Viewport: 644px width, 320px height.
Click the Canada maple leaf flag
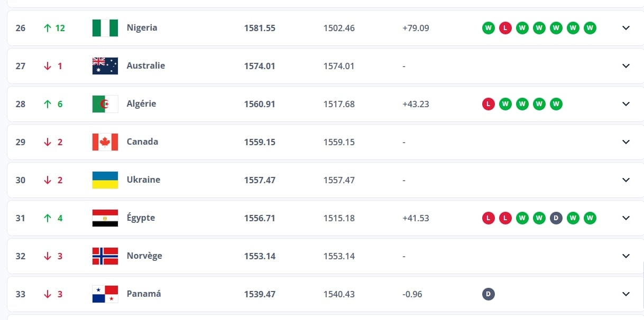(105, 142)
